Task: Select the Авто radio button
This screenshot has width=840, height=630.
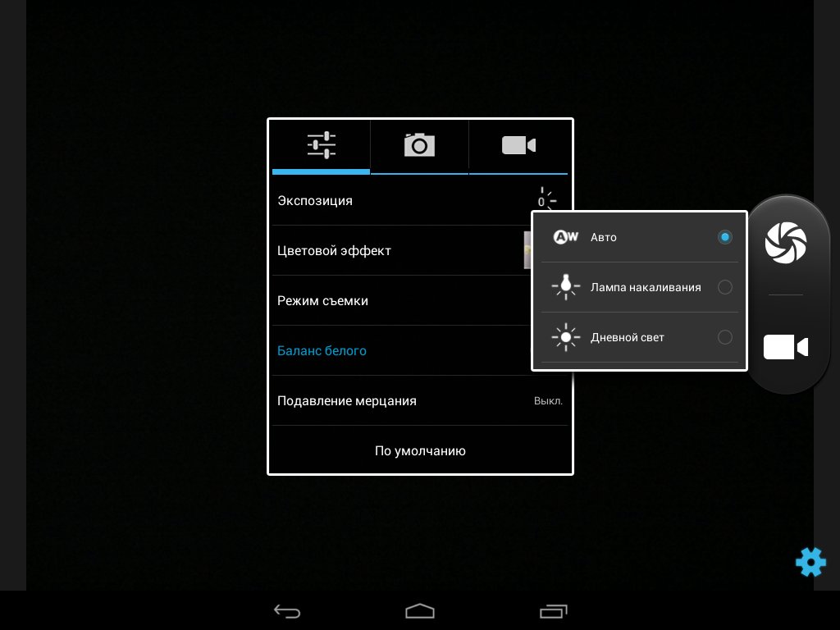Action: click(724, 237)
